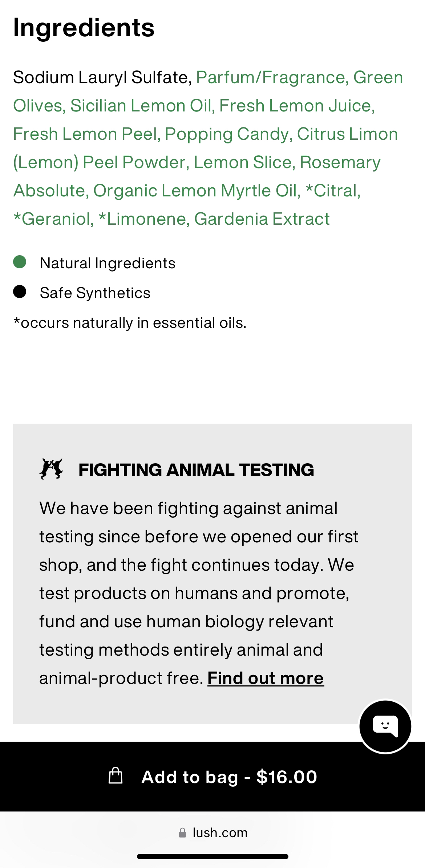Image resolution: width=425 pixels, height=868 pixels.
Task: Tap the Rosemary Absolute ingredient link
Action: point(340,162)
